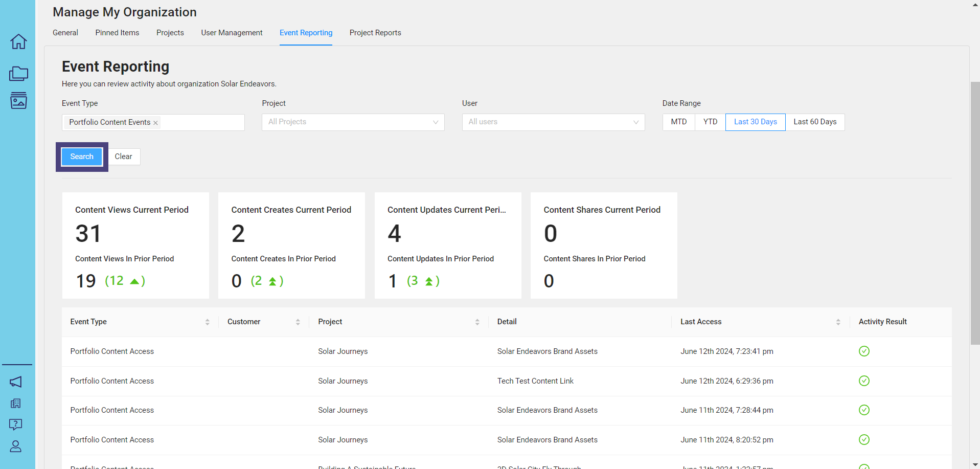The image size is (980, 469).
Task: Open the Home icon in sidebar
Action: coord(18,41)
